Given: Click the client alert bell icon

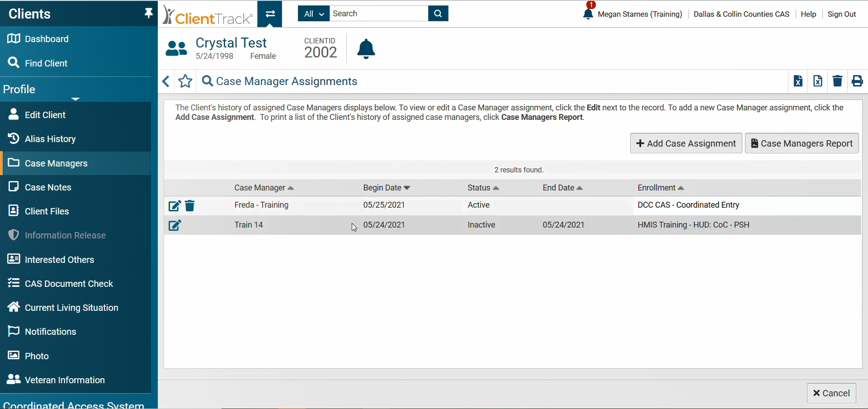Looking at the screenshot, I should (366, 49).
